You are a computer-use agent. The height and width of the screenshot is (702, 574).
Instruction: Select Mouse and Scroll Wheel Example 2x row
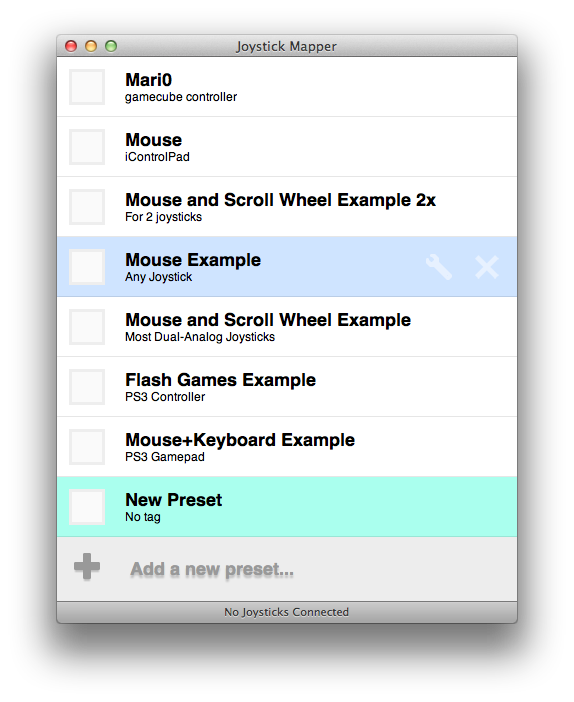(x=287, y=207)
